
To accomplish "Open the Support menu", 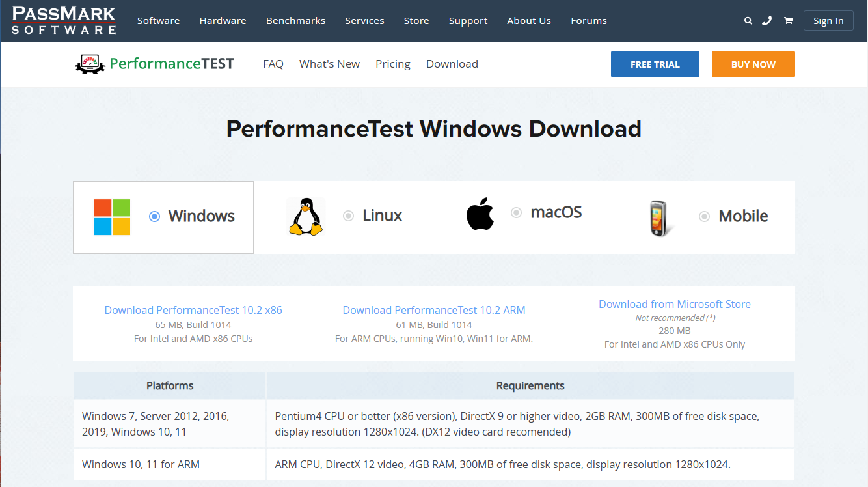I will [x=468, y=21].
